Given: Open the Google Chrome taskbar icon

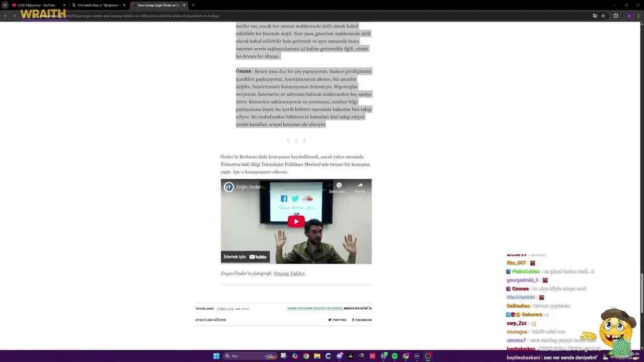Looking at the screenshot, I should tap(306, 356).
